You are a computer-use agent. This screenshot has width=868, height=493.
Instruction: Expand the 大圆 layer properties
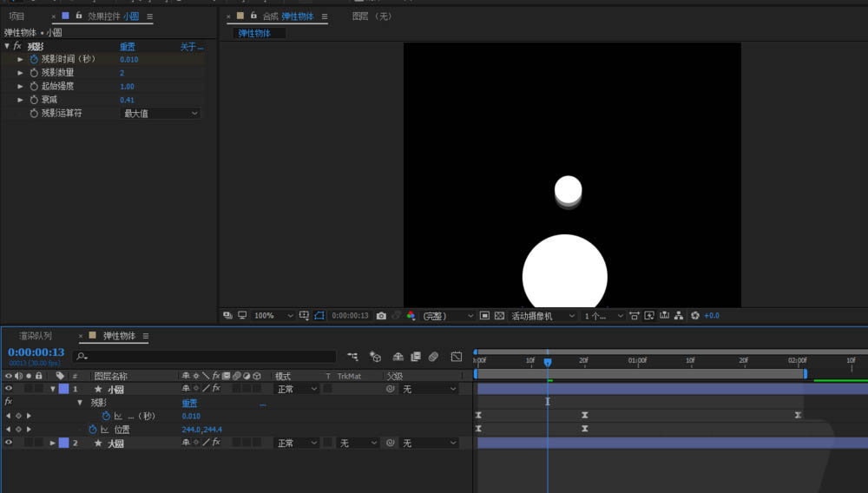pos(52,443)
